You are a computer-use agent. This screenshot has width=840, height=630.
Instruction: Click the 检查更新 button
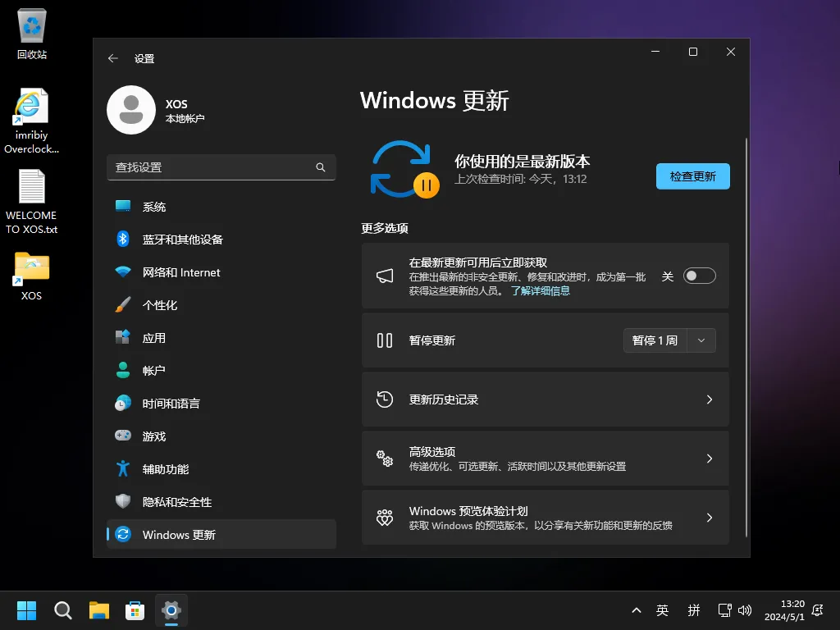[692, 176]
